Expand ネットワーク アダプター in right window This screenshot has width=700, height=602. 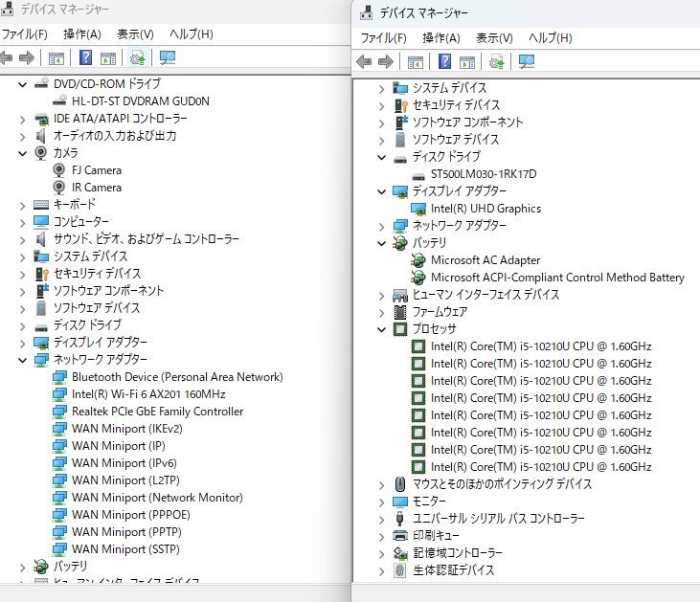[381, 227]
